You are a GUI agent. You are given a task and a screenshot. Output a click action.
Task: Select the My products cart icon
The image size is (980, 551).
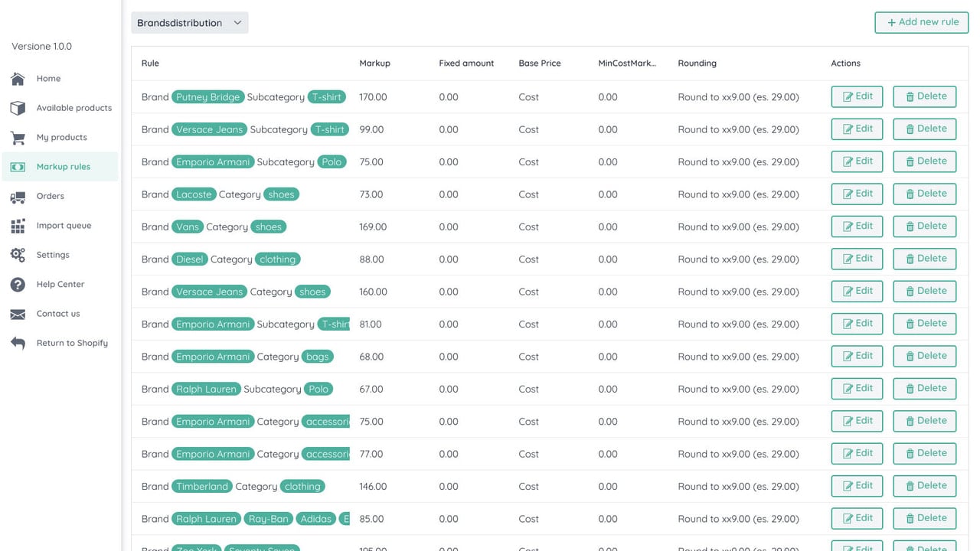[18, 138]
